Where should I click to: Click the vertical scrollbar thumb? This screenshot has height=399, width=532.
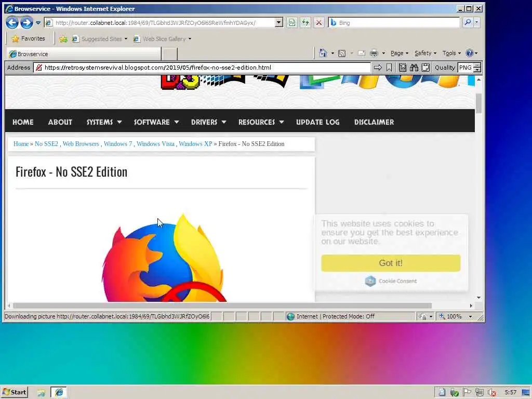(478, 103)
